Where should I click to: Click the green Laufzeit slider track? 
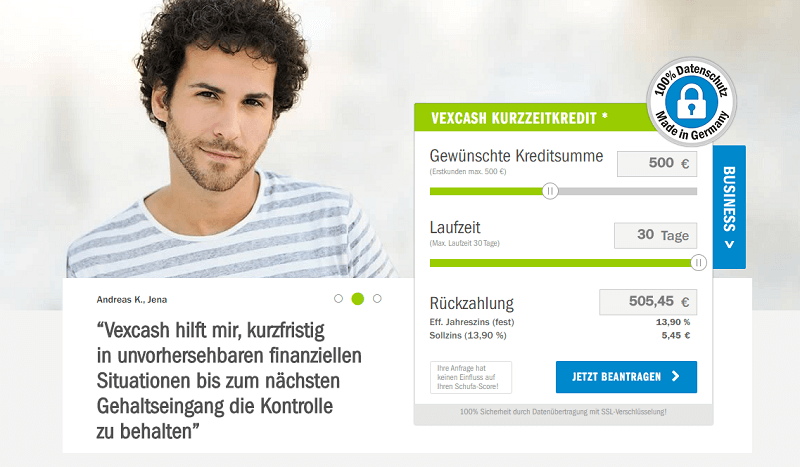point(560,263)
